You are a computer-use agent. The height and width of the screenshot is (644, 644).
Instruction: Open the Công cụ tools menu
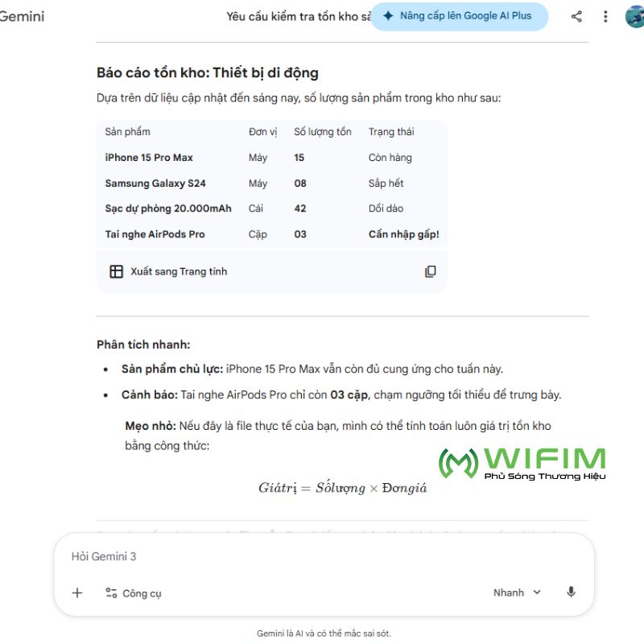(134, 593)
